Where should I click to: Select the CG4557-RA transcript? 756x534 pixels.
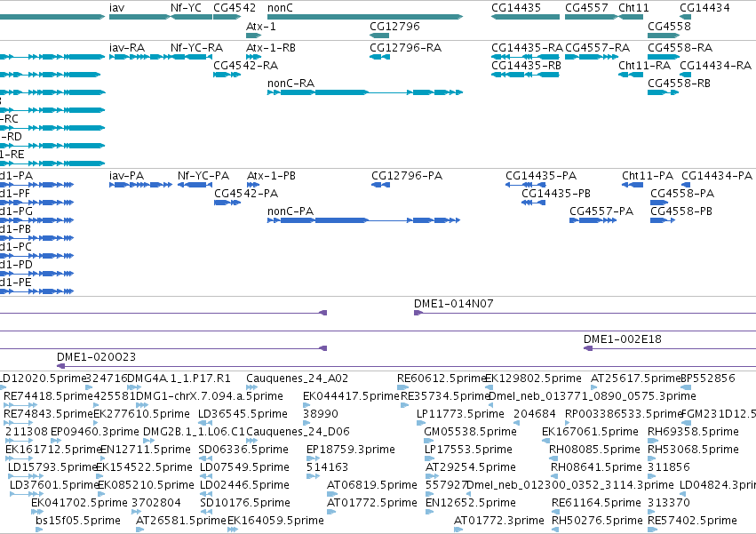click(591, 57)
